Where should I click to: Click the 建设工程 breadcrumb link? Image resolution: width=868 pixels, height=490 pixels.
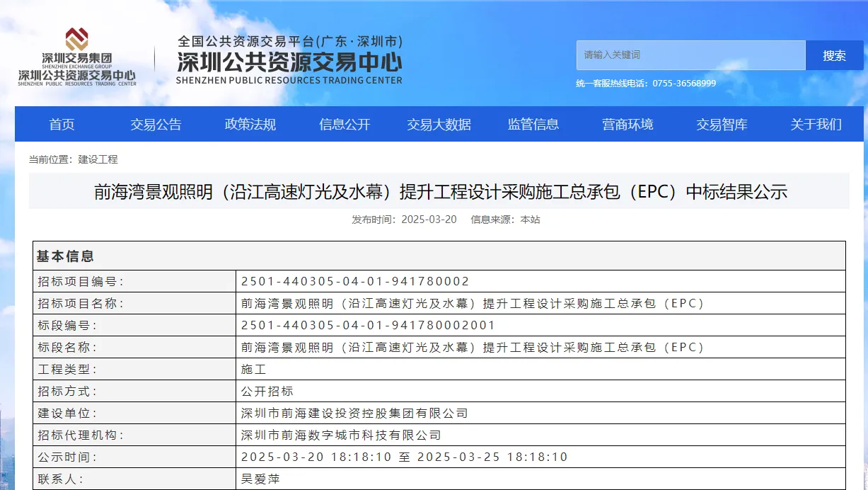click(x=98, y=159)
